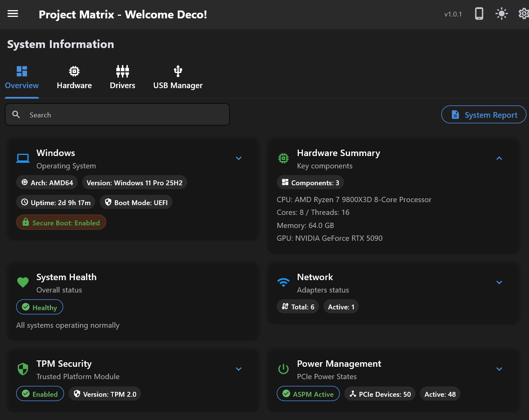Viewport: 529px width, 420px height.
Task: Click the search magnifier icon
Action: [16, 114]
